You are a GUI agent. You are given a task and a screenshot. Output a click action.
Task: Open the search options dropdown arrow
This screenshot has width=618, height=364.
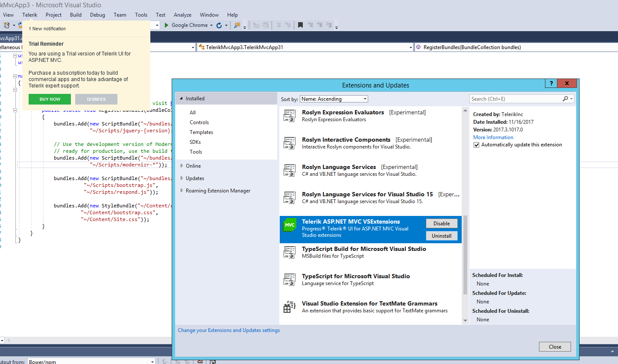pos(571,99)
